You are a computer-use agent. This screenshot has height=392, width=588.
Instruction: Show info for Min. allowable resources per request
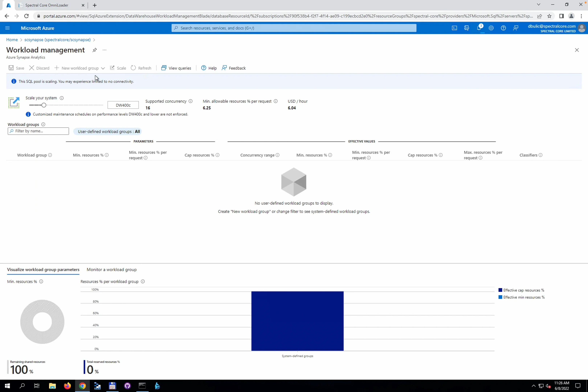(x=275, y=101)
